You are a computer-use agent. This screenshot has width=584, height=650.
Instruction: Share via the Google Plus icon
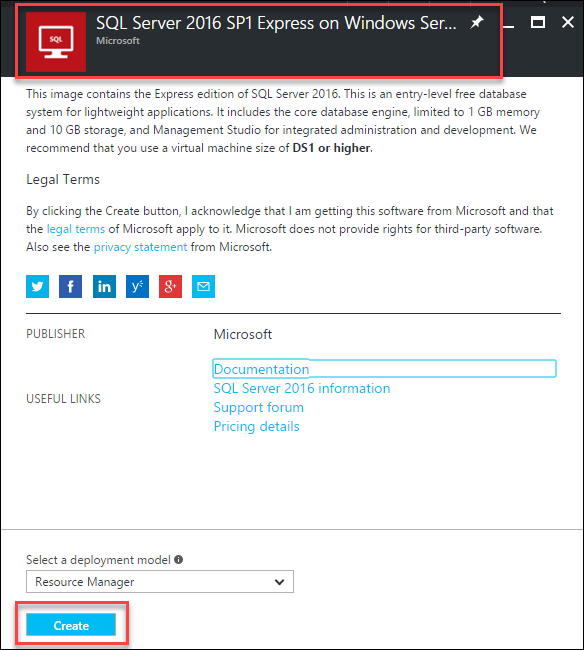[170, 286]
